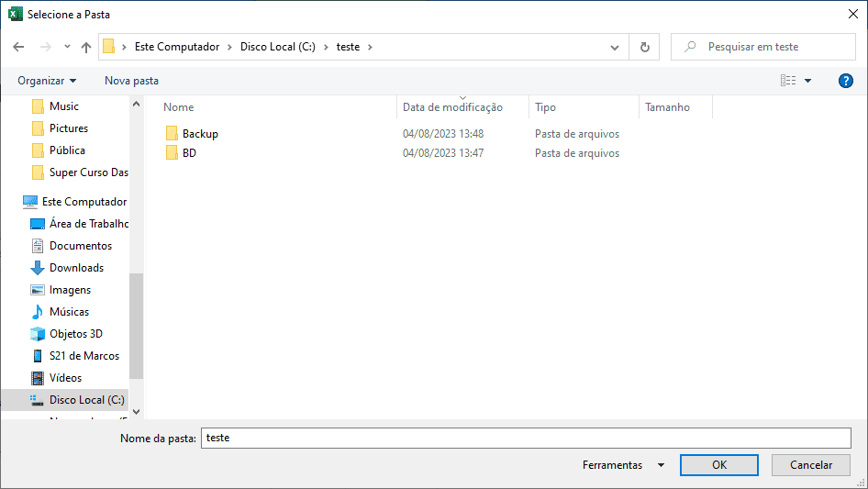The height and width of the screenshot is (489, 868).
Task: Select the BD folder in file list
Action: coord(188,153)
